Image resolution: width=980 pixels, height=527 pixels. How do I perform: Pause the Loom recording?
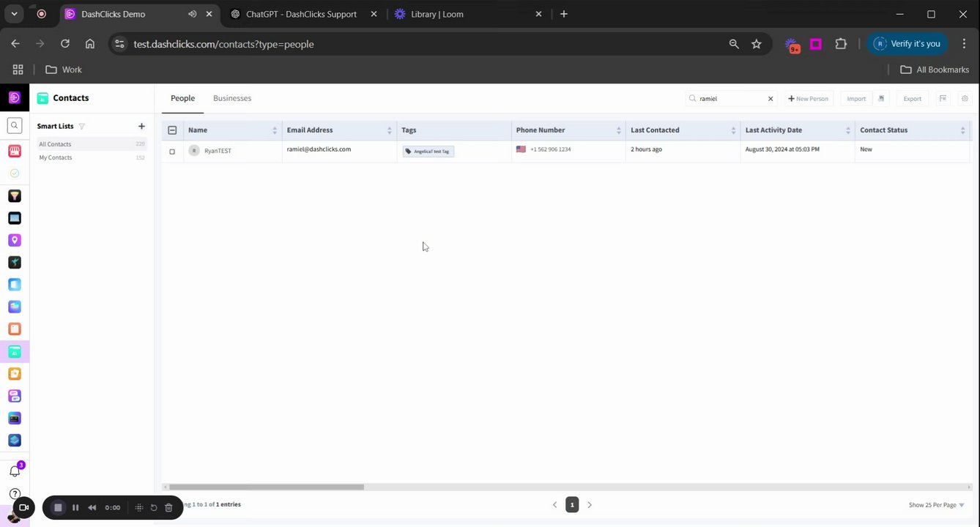pyautogui.click(x=75, y=507)
